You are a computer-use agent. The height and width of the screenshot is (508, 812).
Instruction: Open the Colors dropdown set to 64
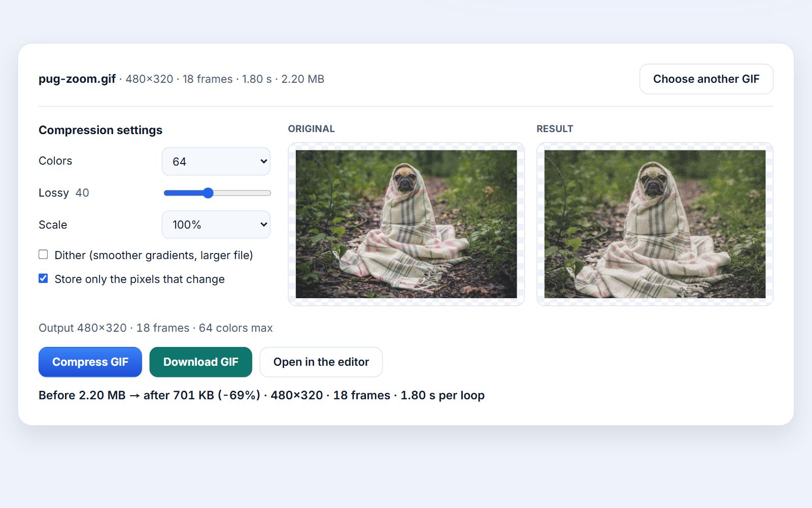pos(216,162)
